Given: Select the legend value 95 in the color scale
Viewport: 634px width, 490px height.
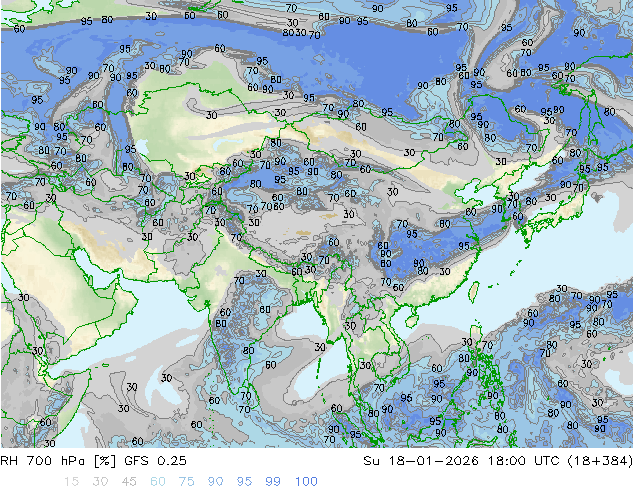Looking at the screenshot, I should [x=244, y=481].
